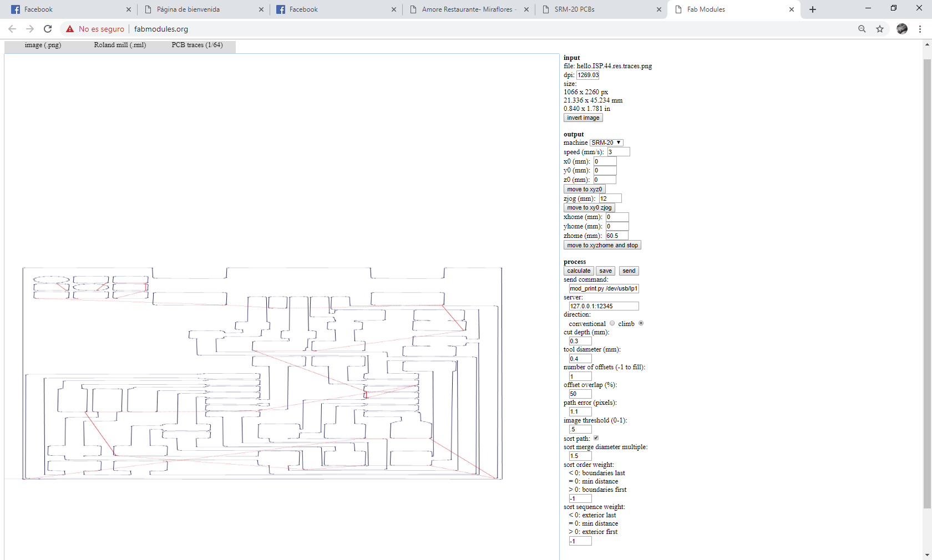Toggle the sort path checkbox
932x560 pixels.
[596, 438]
